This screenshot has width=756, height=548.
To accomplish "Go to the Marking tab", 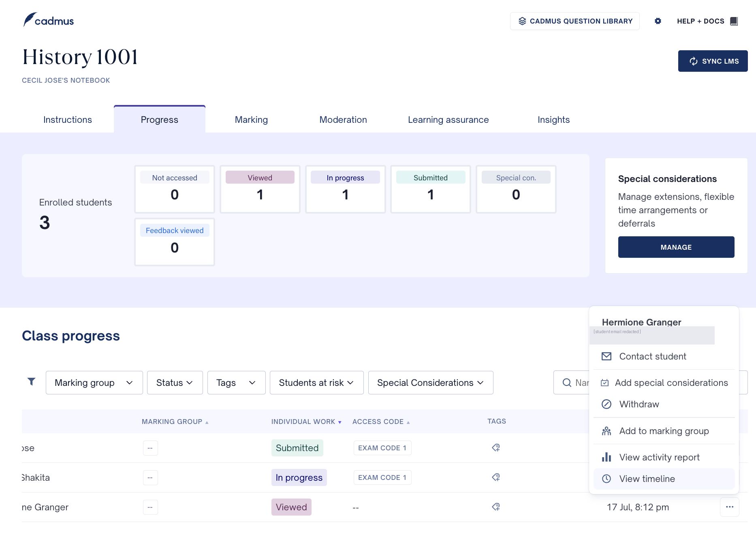I will click(251, 120).
